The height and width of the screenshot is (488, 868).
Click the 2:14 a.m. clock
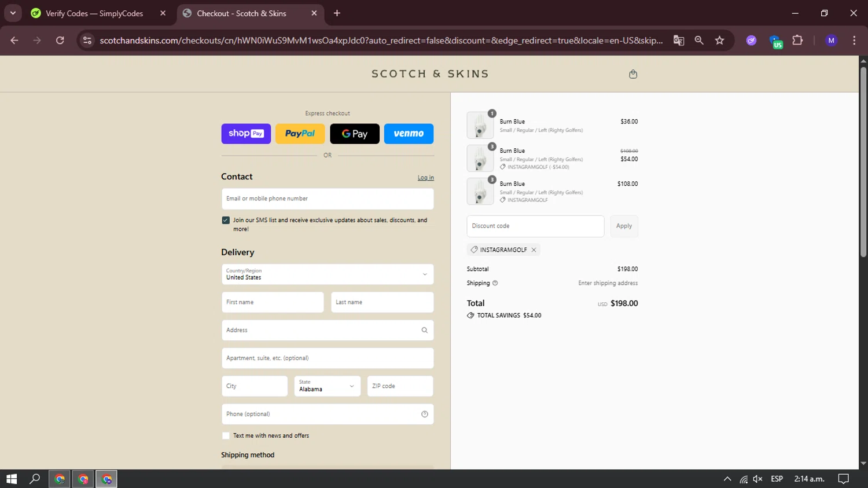[809, 479]
